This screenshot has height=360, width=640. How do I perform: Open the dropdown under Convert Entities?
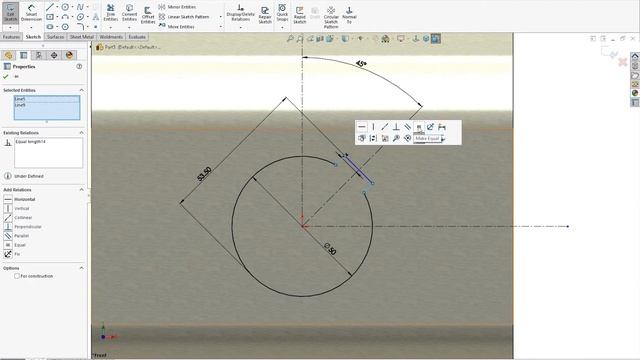tap(129, 27)
